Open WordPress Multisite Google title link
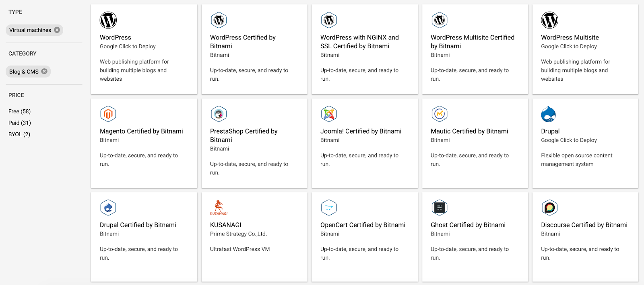Screen dimensions: 644x285 570,37
